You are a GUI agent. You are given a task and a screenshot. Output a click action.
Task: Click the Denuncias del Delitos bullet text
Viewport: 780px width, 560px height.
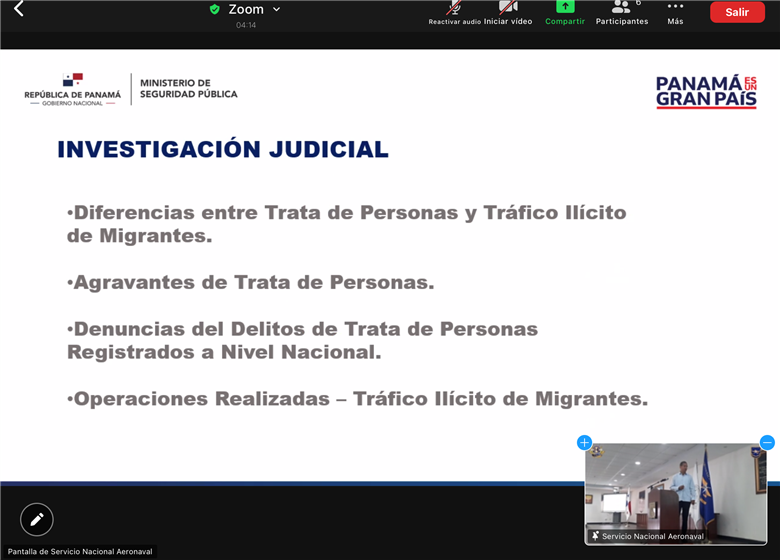point(302,341)
